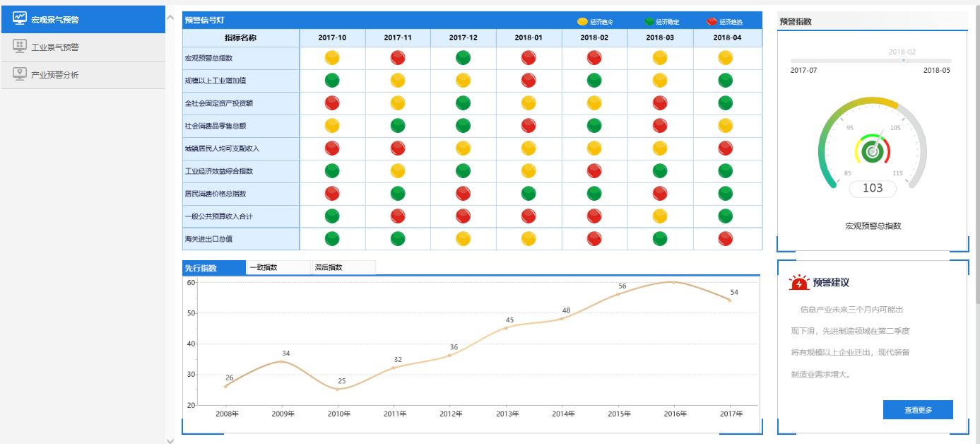Click the 工业经济效益综合指数 light for 2017-11

(398, 171)
